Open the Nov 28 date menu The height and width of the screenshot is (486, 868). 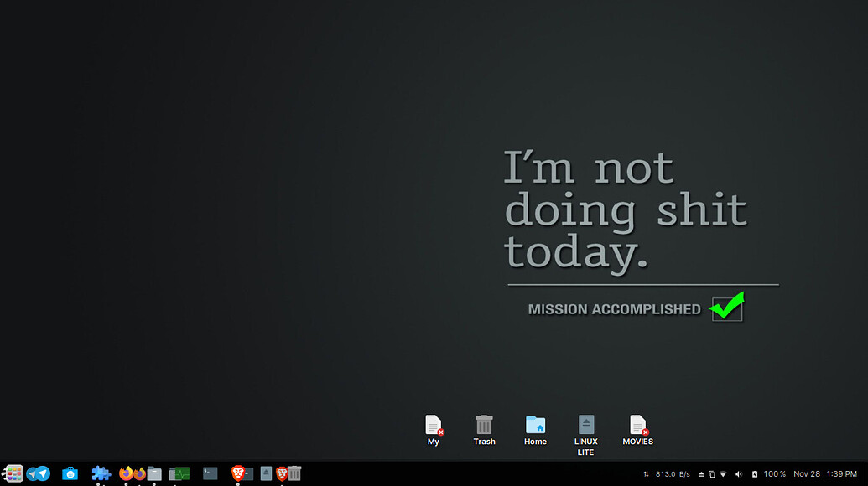(x=806, y=473)
